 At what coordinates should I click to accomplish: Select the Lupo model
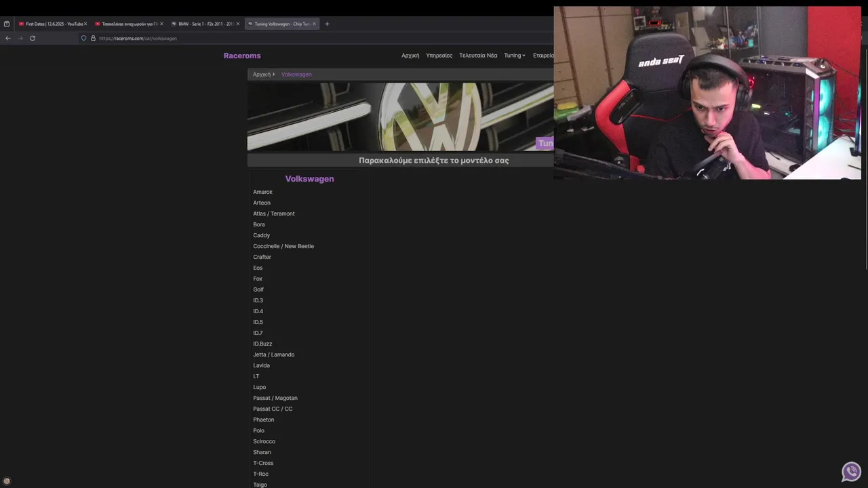pyautogui.click(x=260, y=387)
